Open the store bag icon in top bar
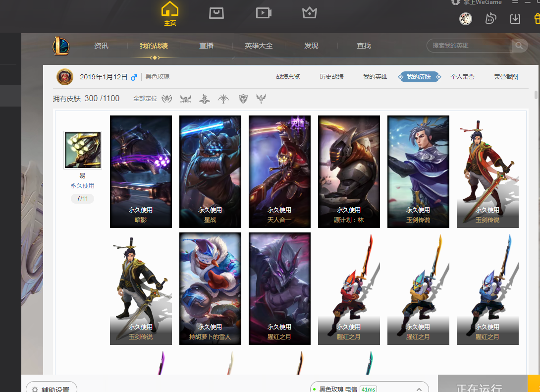 pyautogui.click(x=216, y=13)
